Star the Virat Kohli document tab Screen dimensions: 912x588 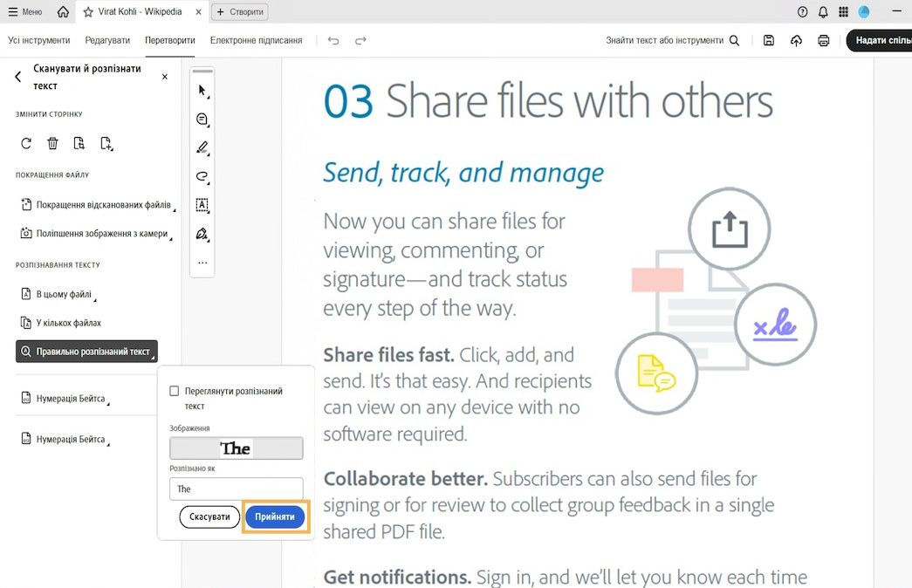tap(88, 11)
